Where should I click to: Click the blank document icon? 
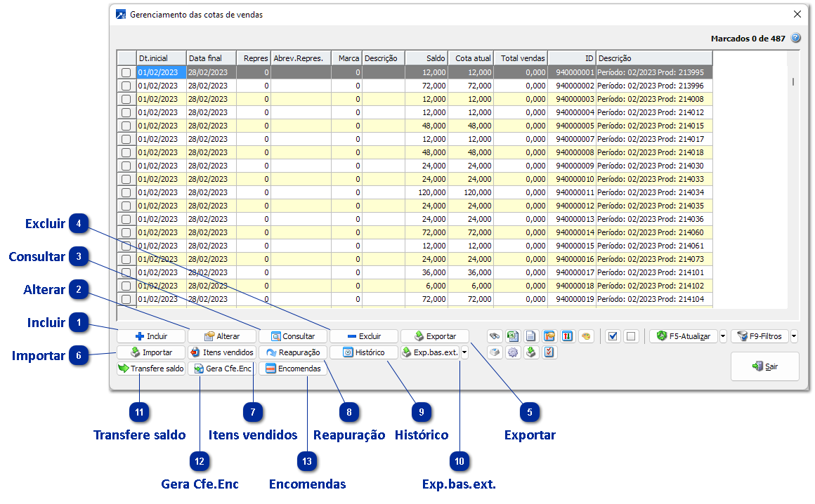[532, 336]
